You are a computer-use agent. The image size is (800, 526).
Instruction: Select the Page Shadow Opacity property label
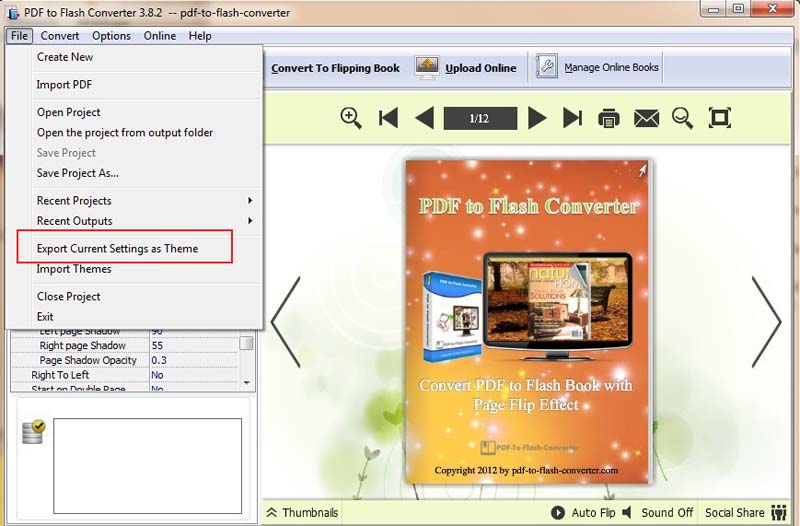point(88,360)
